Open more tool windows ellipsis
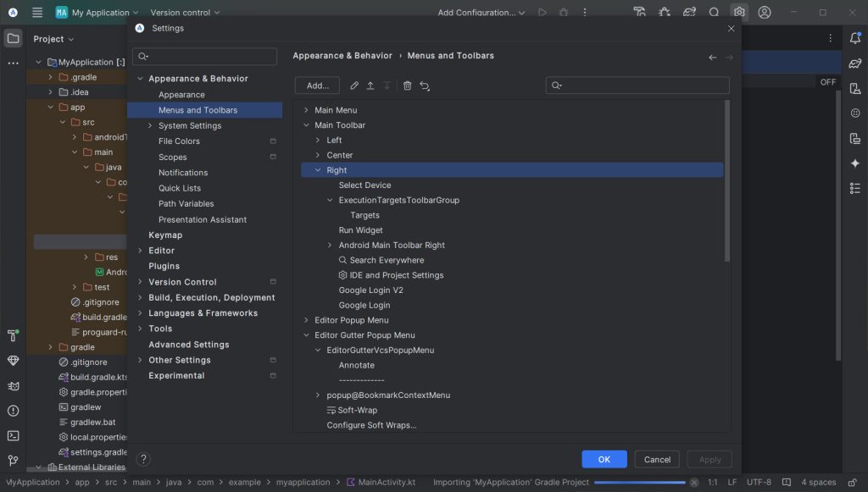The image size is (868, 492). (x=14, y=63)
